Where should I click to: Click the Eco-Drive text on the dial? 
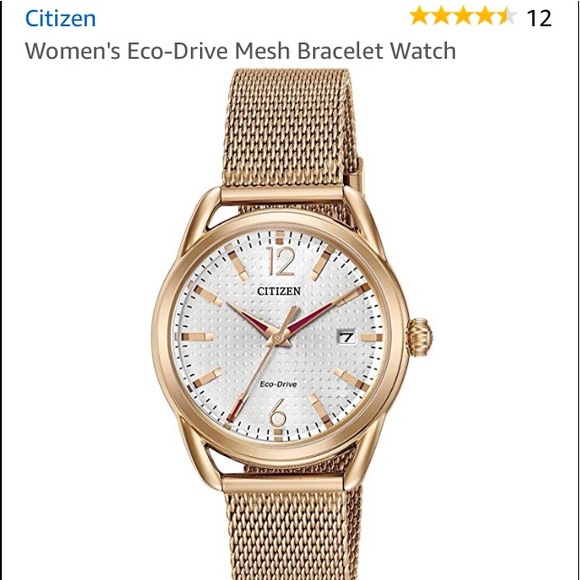[x=278, y=384]
